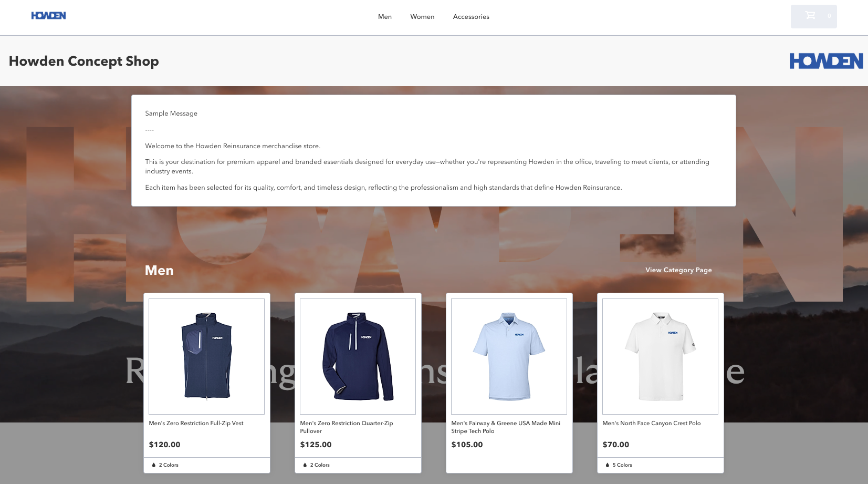The image size is (868, 484).
Task: Click the Men section heading
Action: (159, 270)
